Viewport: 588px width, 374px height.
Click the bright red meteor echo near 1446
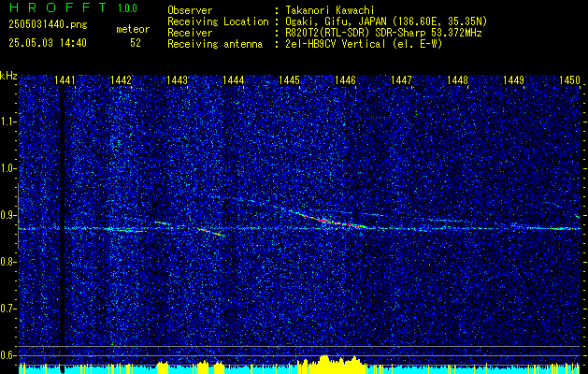[x=330, y=221]
